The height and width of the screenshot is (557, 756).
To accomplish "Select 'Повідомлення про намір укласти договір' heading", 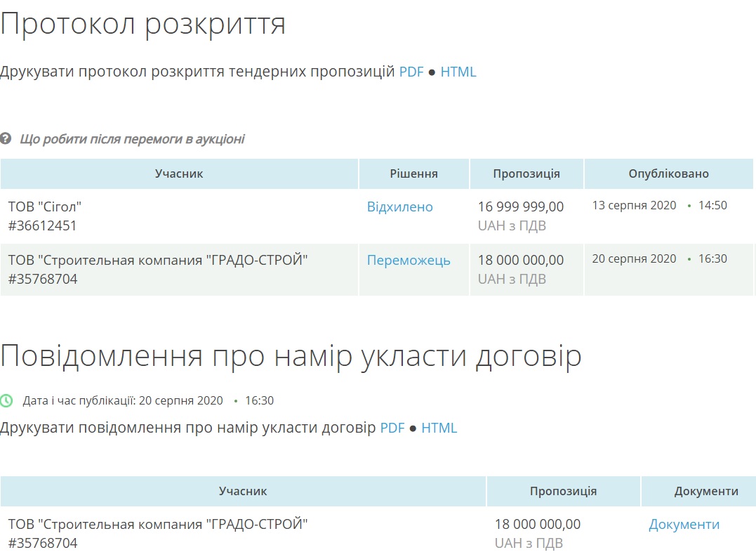I will click(x=291, y=357).
